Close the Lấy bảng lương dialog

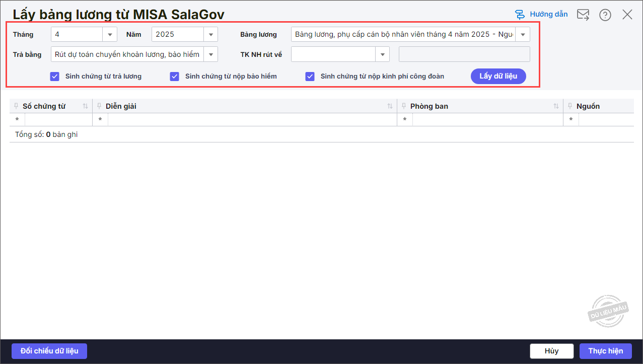[x=627, y=15]
